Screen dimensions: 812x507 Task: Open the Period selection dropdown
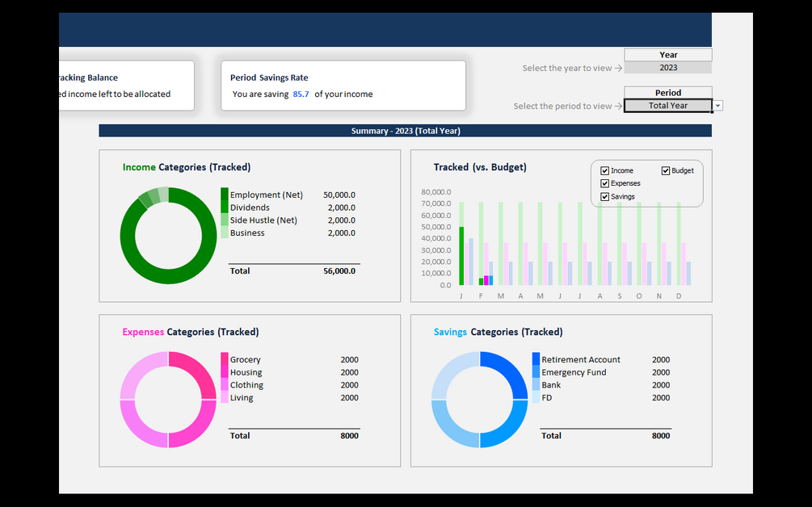pos(717,105)
